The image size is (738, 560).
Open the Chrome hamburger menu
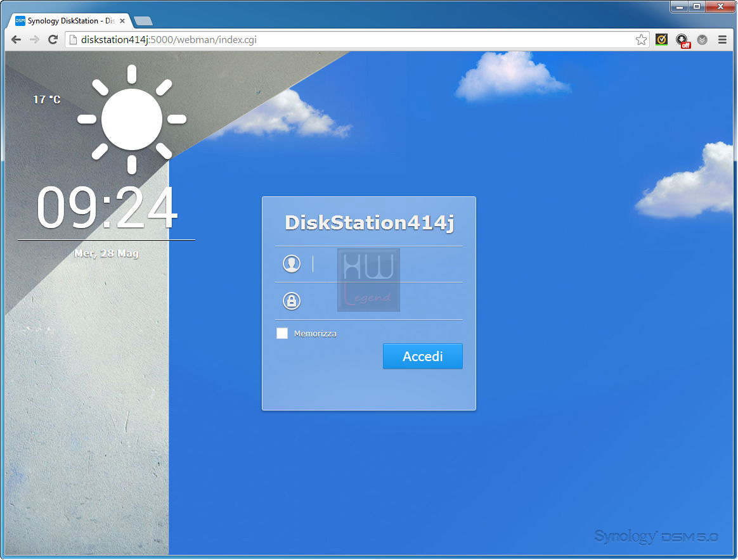point(723,40)
